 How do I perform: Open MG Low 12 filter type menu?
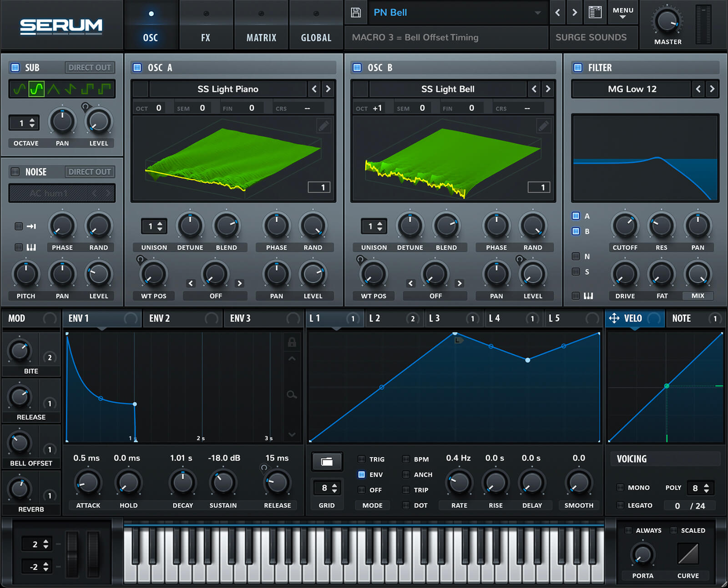click(632, 89)
